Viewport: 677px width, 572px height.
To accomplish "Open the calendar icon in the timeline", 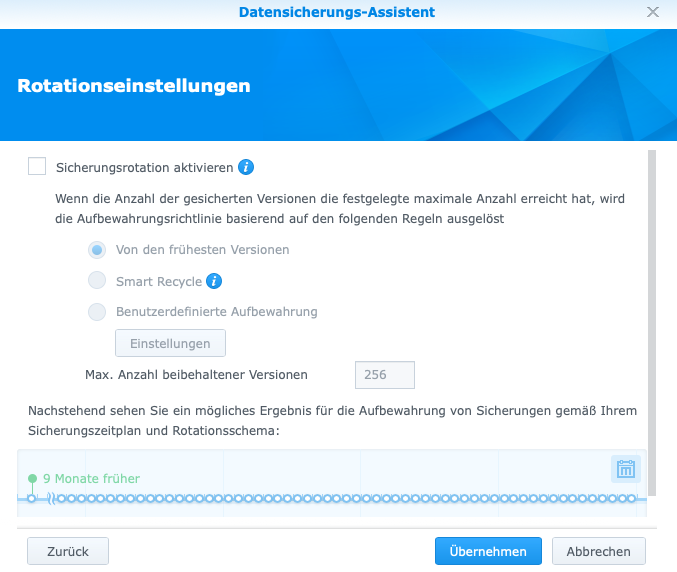I will tap(626, 469).
